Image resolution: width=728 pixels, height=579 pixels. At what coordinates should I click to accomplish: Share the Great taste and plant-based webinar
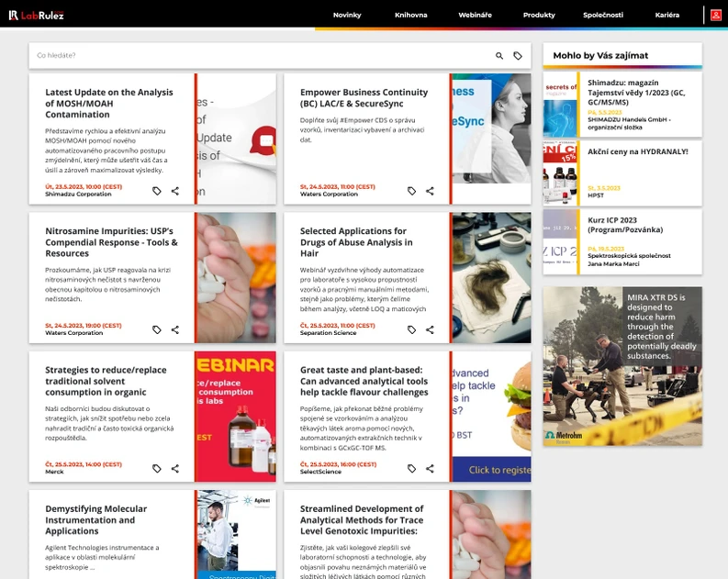click(430, 468)
